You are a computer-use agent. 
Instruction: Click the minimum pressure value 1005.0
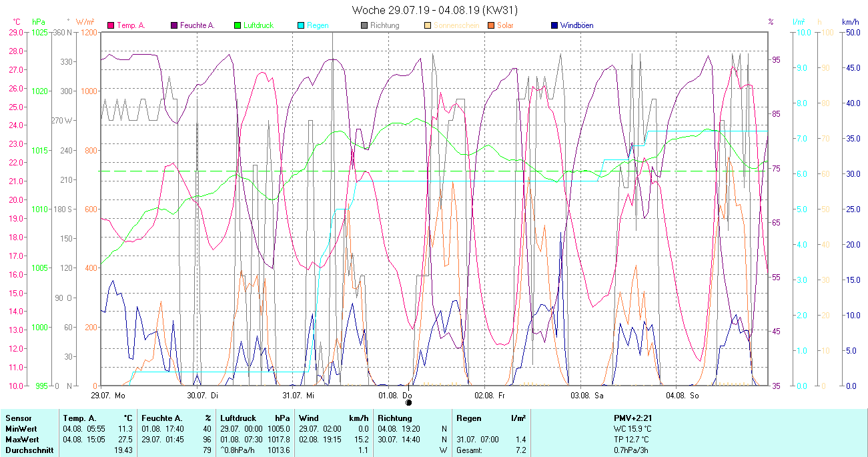coord(279,428)
